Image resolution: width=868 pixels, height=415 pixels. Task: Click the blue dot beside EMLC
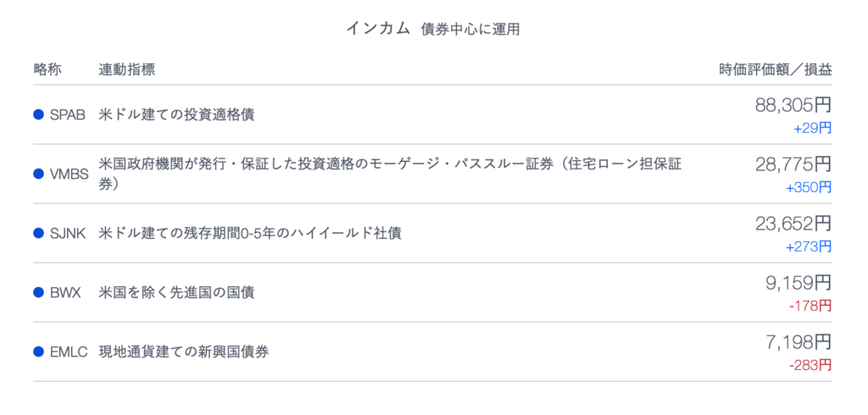point(38,351)
